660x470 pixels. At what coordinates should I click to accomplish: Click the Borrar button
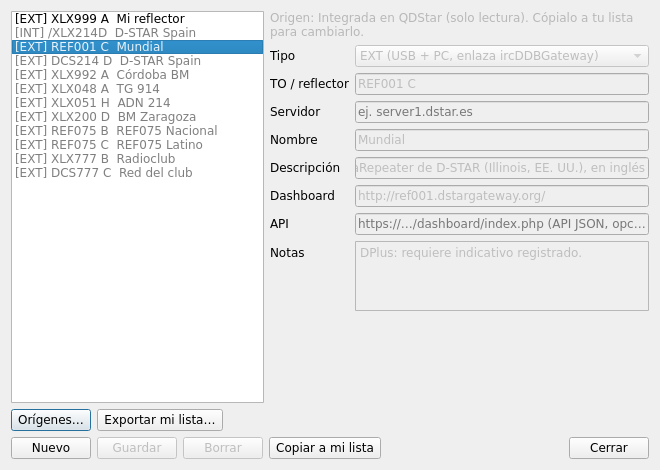[223, 448]
